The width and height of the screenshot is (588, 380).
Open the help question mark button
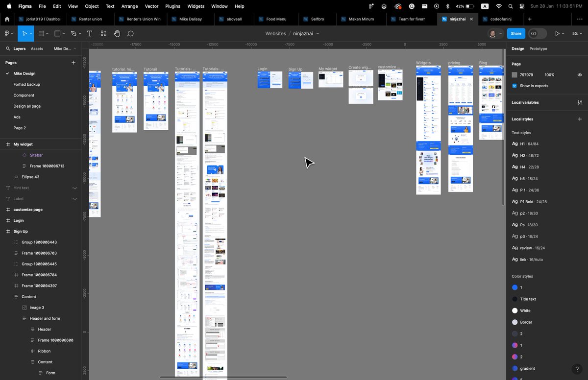pyautogui.click(x=577, y=369)
